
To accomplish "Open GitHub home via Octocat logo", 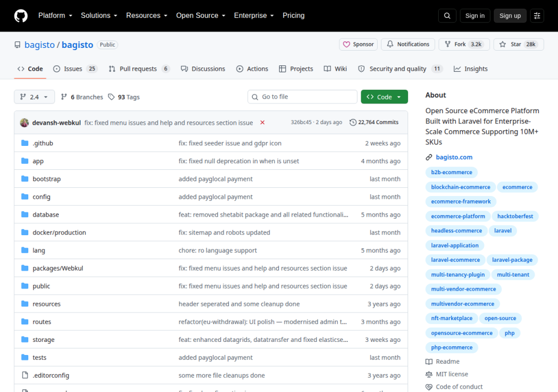I will [21, 16].
